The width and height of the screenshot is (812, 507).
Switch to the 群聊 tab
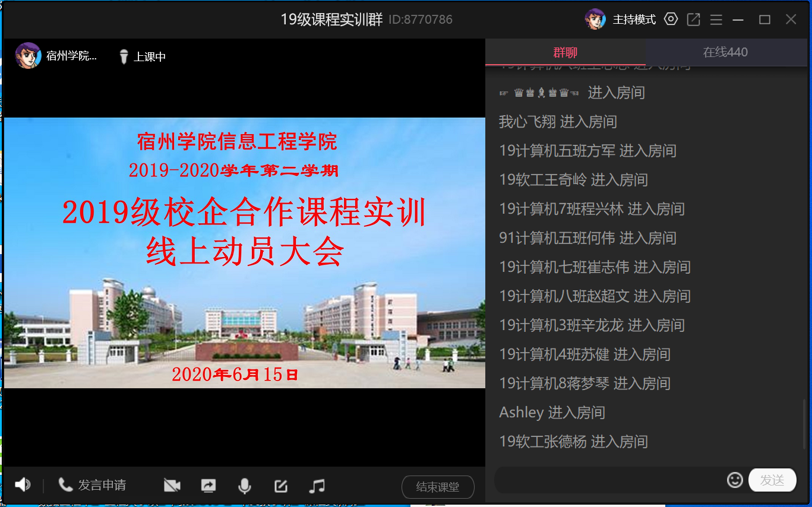coord(565,52)
